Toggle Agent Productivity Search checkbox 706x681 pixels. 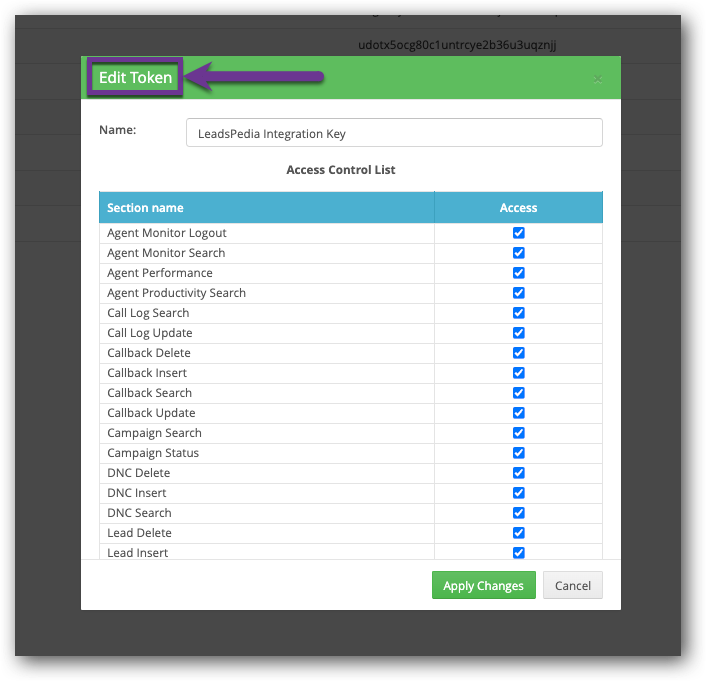pos(518,293)
